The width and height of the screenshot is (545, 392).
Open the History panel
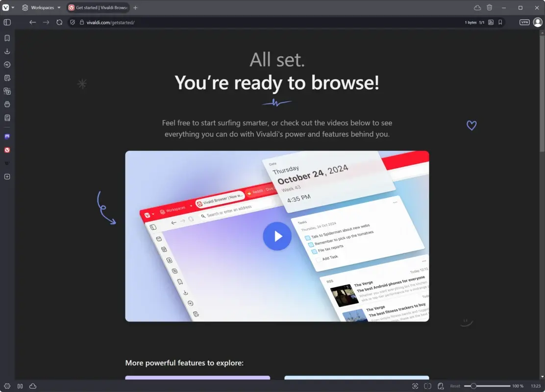pyautogui.click(x=7, y=64)
